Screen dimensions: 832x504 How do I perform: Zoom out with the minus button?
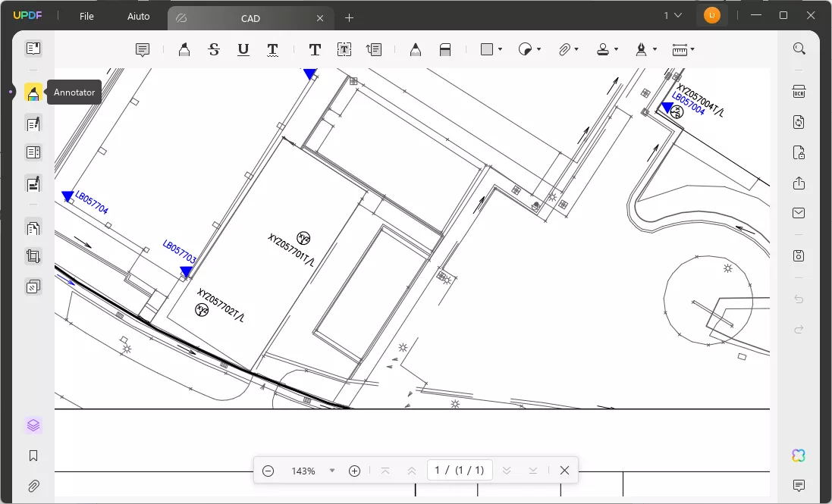(268, 471)
